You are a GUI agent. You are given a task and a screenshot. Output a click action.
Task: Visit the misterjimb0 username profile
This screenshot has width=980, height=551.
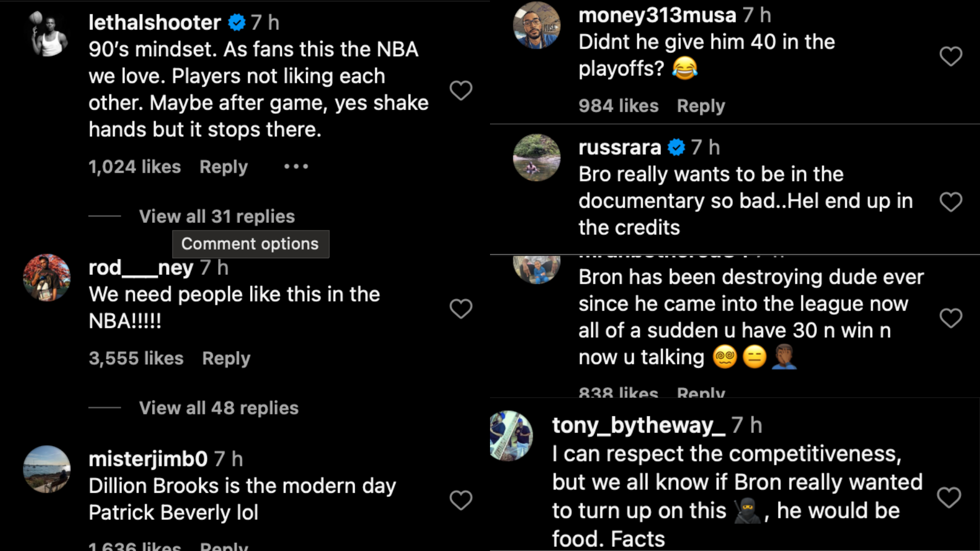(148, 459)
